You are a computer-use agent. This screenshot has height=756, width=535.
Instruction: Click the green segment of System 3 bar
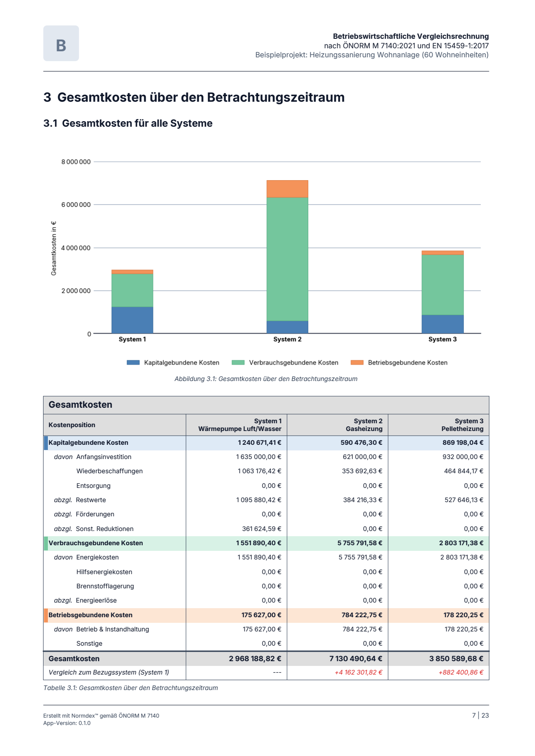tap(442, 285)
